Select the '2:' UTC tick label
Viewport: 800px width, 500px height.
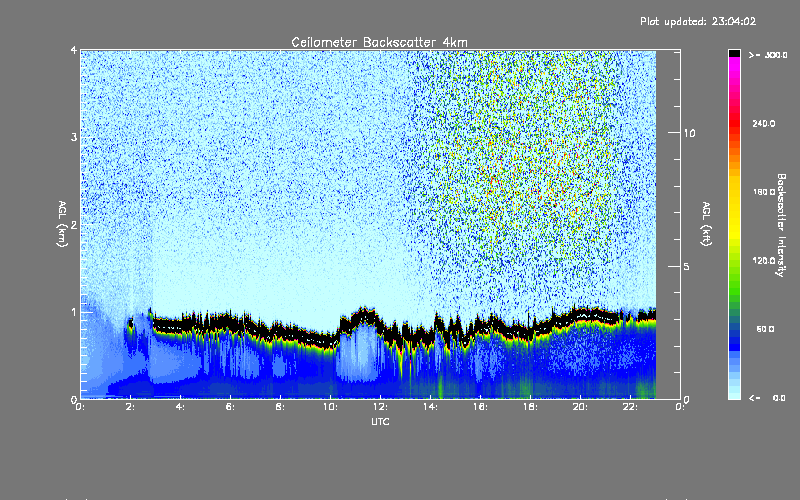pos(130,407)
